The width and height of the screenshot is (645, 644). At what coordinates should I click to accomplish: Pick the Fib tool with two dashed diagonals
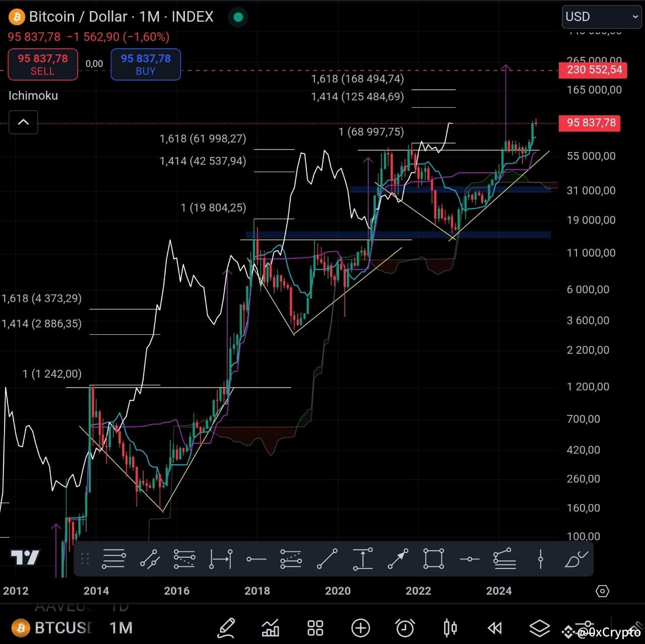(291, 559)
